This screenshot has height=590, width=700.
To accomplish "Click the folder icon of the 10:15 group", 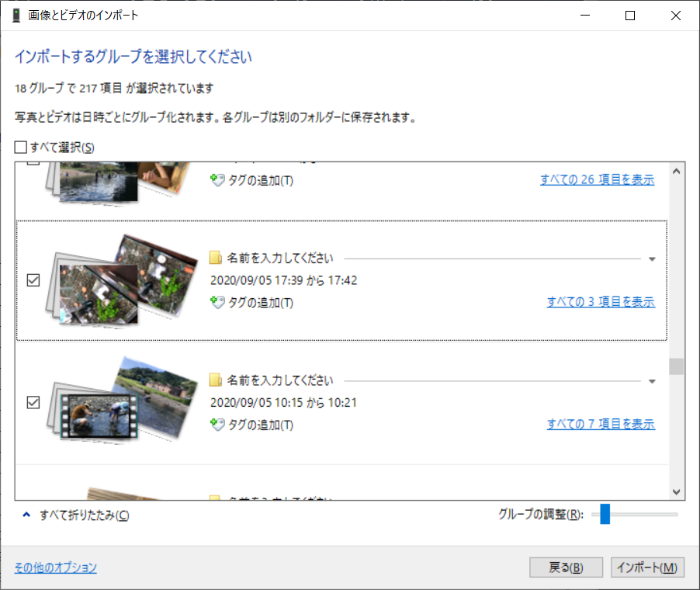I will click(216, 380).
